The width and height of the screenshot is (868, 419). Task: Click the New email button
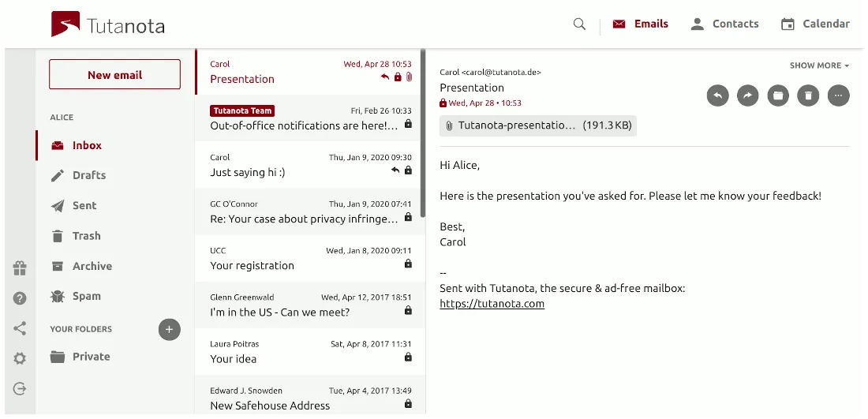click(x=114, y=75)
